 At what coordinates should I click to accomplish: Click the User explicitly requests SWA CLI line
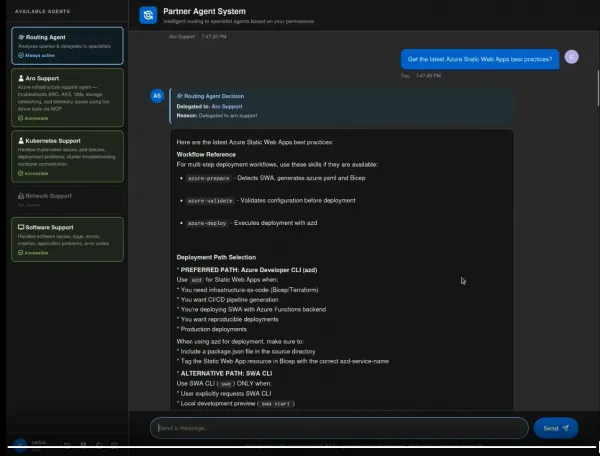224,393
